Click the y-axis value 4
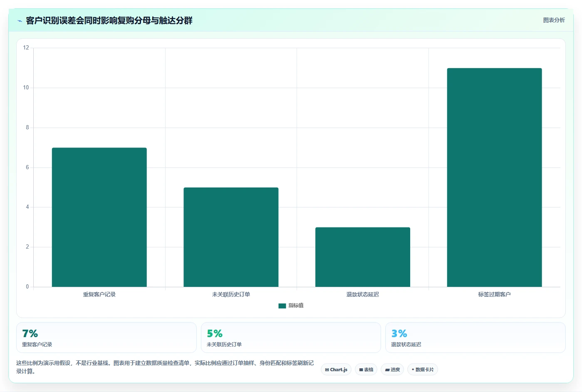 coord(27,207)
